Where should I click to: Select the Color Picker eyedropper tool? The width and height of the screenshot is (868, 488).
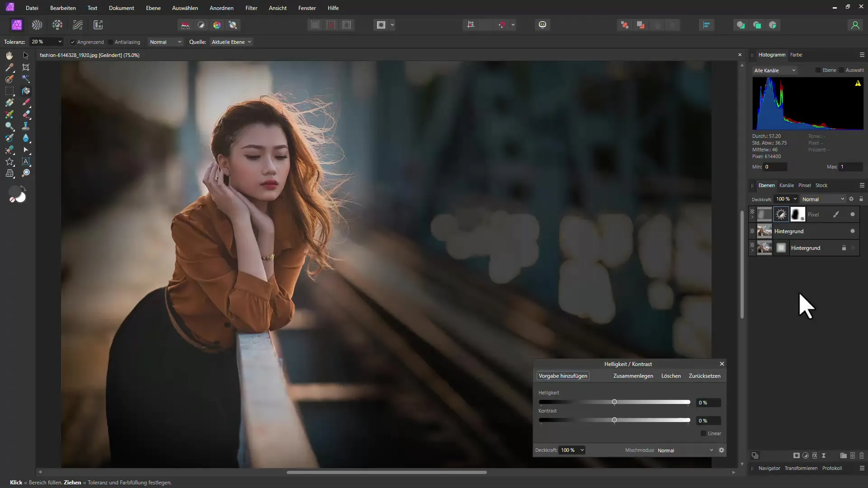[x=9, y=67]
